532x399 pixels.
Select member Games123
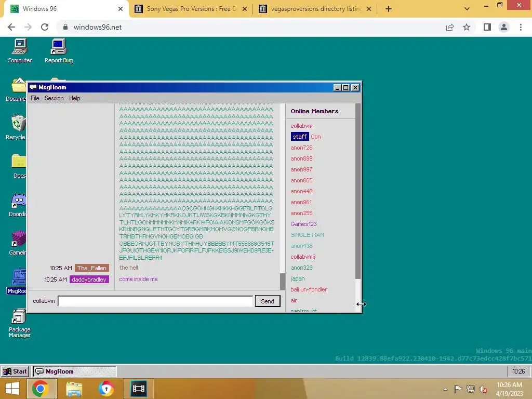point(303,224)
